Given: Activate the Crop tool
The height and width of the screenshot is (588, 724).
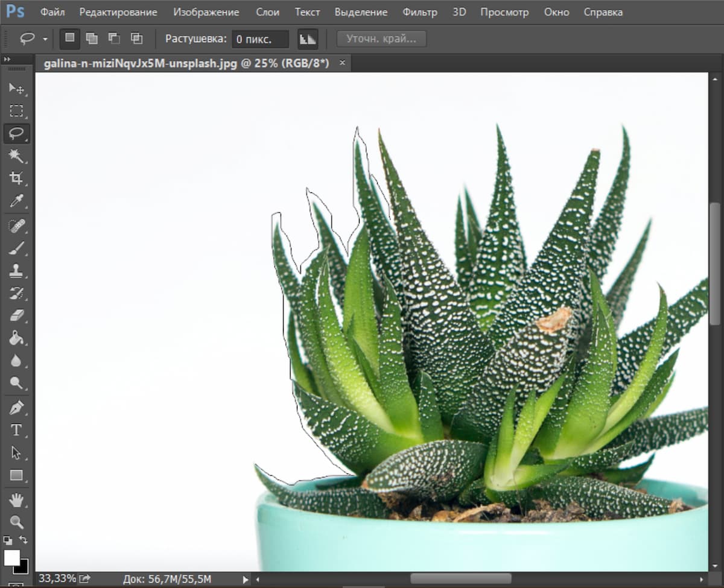Looking at the screenshot, I should 16,178.
